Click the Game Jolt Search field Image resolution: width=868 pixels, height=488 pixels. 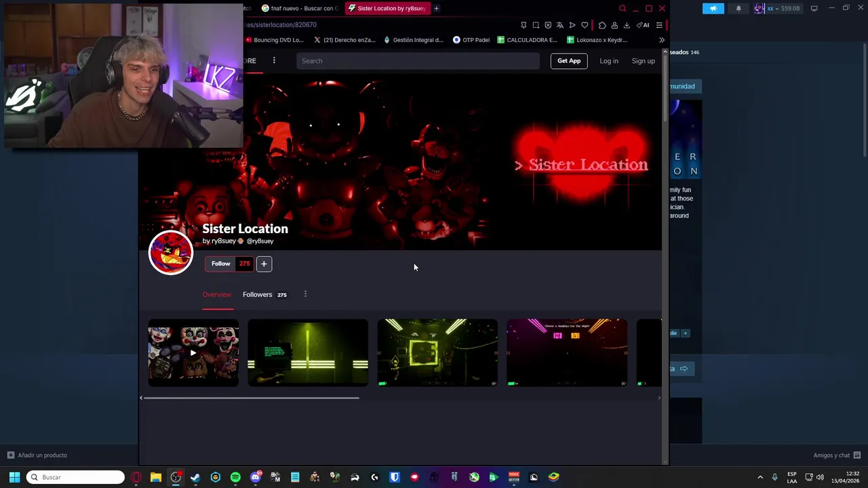click(418, 61)
